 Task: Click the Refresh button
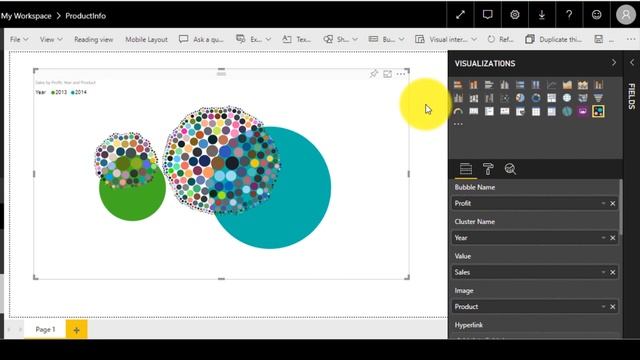500,39
